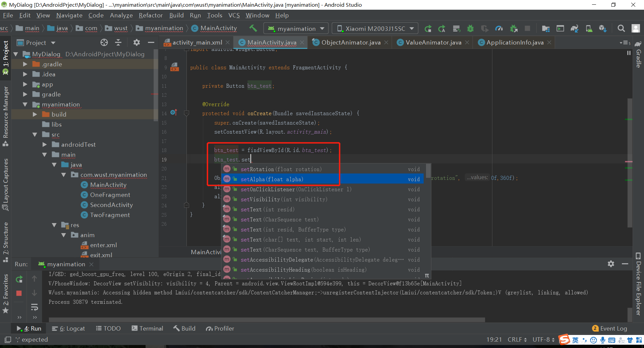The height and width of the screenshot is (348, 644).
Task: Click the completion popup vertical scrollbar
Action: click(x=428, y=171)
